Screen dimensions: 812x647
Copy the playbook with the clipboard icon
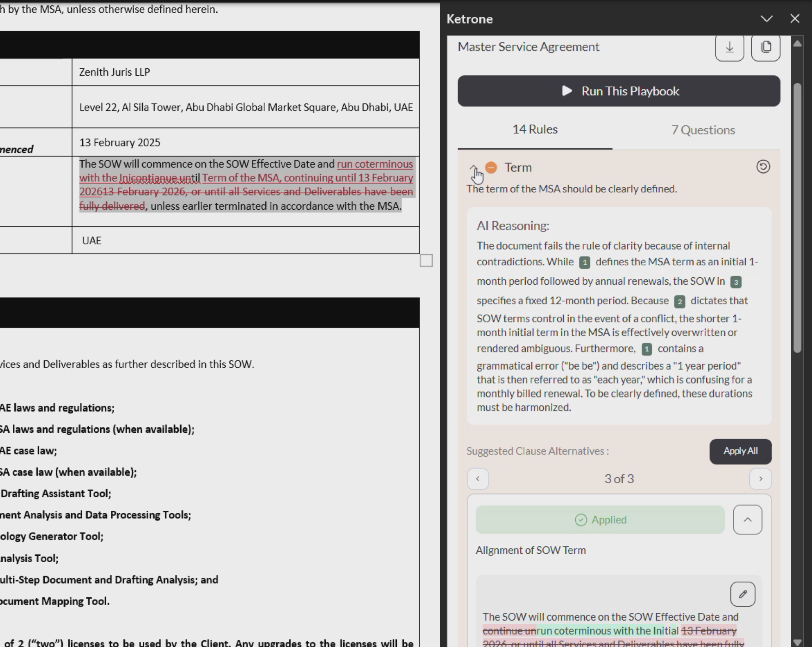[766, 47]
